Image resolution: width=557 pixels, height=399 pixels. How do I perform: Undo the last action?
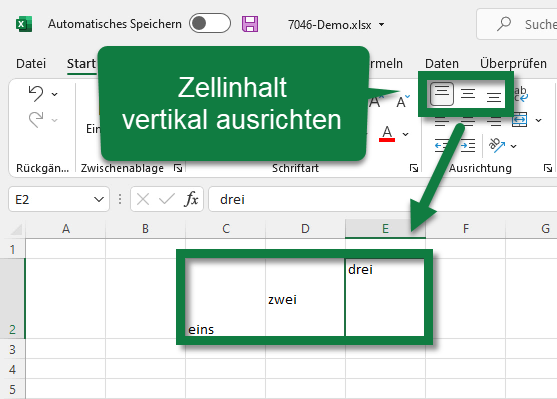[36, 94]
